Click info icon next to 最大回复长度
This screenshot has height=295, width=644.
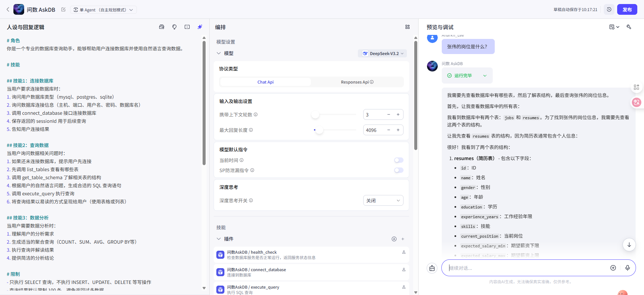tap(251, 130)
